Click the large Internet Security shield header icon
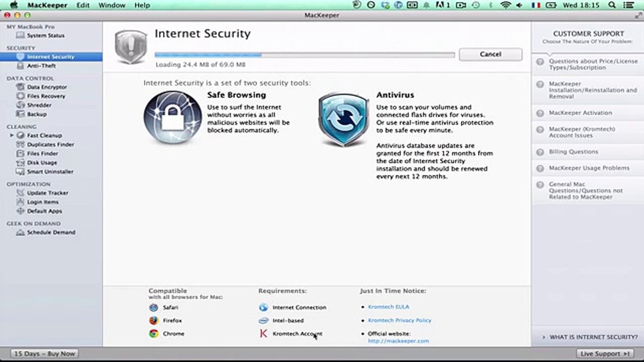This screenshot has width=644, height=362. [x=130, y=47]
